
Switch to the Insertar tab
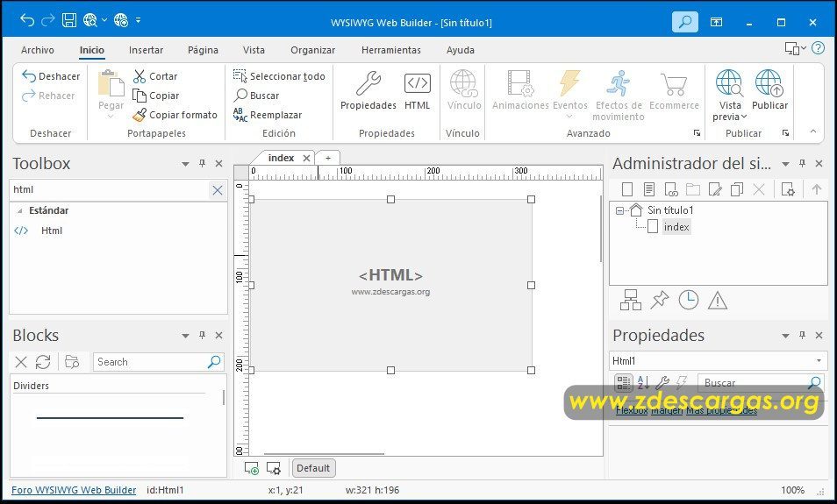[x=146, y=50]
